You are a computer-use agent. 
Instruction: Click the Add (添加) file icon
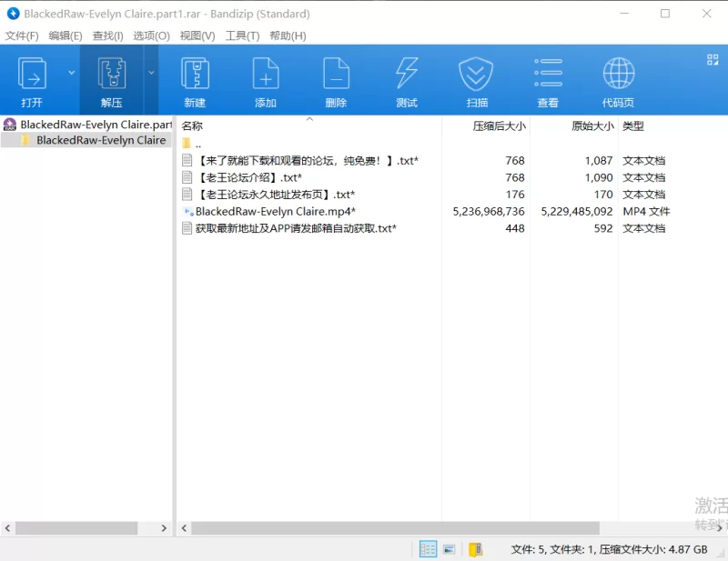266,74
